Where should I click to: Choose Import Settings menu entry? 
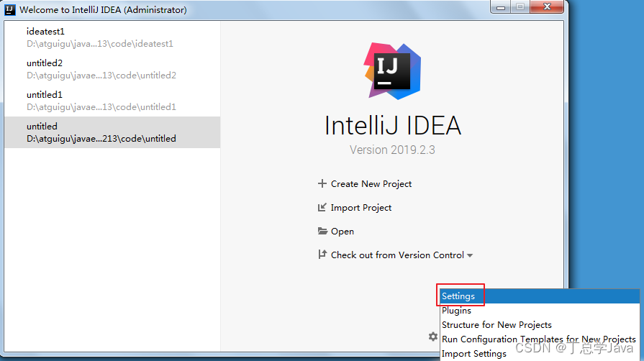pyautogui.click(x=540, y=354)
